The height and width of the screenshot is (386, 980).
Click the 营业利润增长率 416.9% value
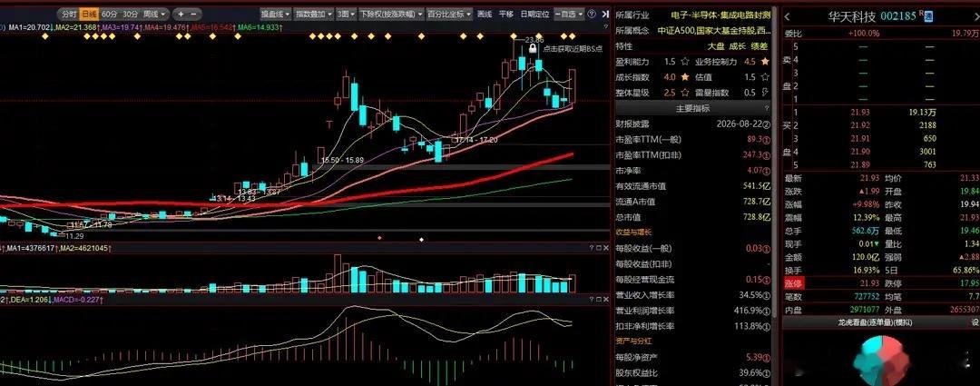pyautogui.click(x=748, y=311)
